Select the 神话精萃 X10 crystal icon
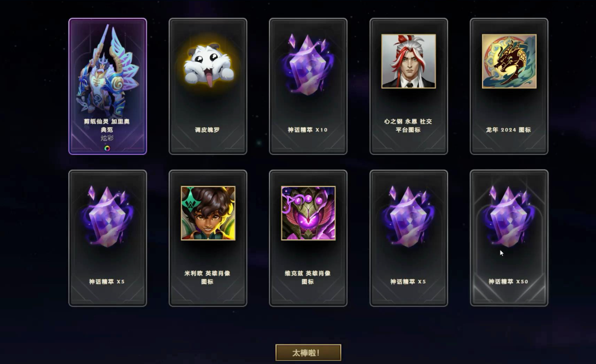 point(308,65)
